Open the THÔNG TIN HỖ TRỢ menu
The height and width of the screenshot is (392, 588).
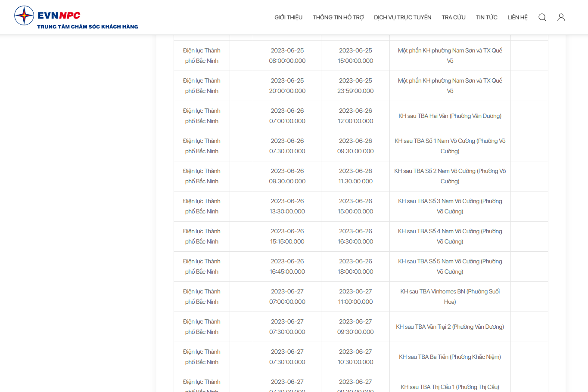point(338,17)
